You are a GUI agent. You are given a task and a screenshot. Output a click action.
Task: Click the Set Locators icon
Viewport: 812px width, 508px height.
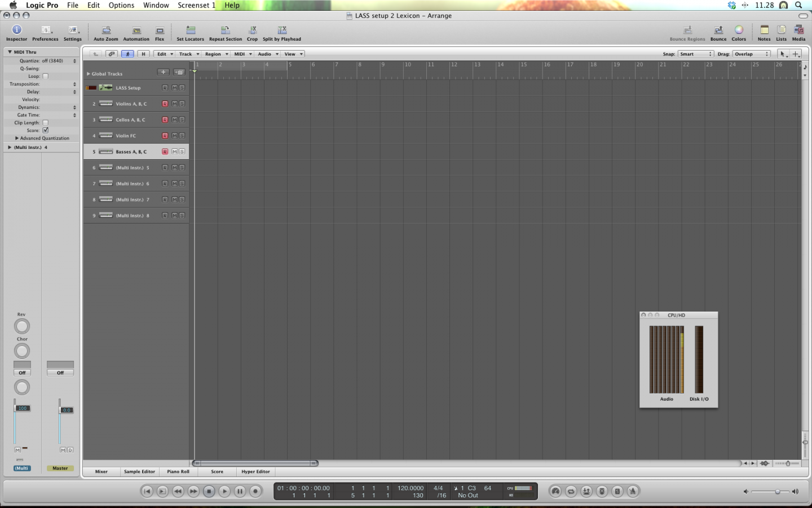[191, 30]
